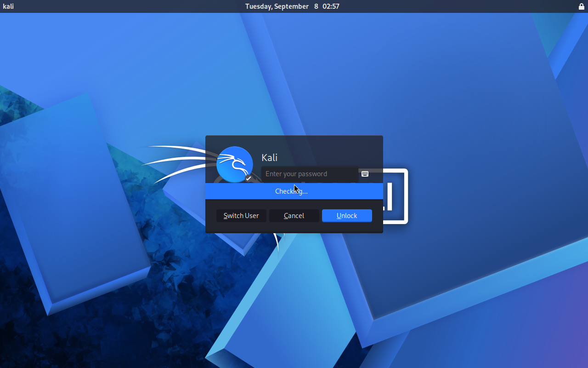The image size is (588, 368).
Task: Click the checkmark badge on the avatar
Action: point(249,178)
